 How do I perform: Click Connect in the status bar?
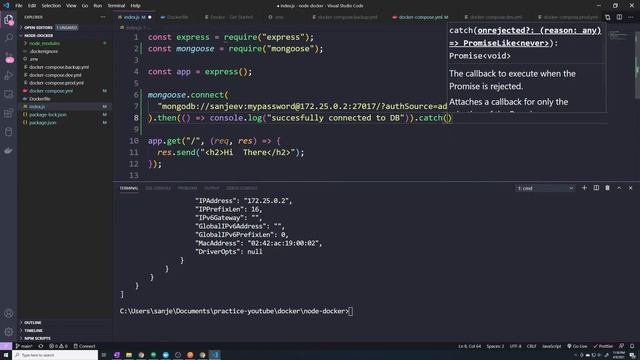[x=84, y=346]
